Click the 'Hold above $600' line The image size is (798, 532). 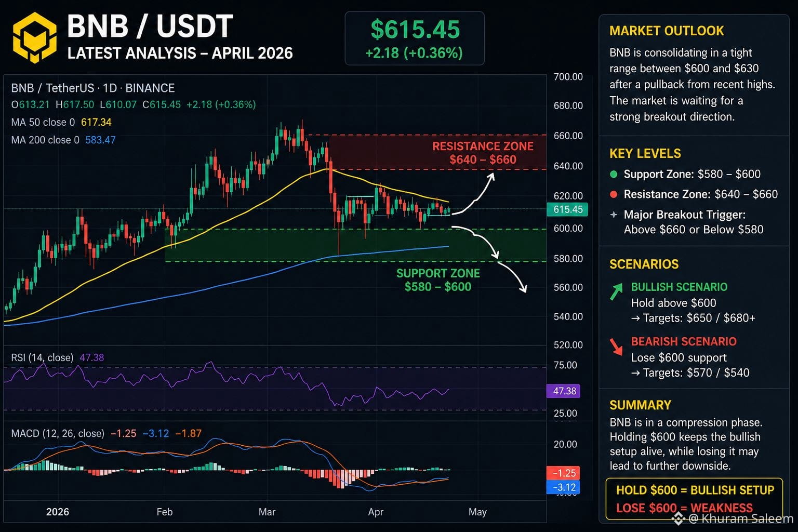(673, 303)
